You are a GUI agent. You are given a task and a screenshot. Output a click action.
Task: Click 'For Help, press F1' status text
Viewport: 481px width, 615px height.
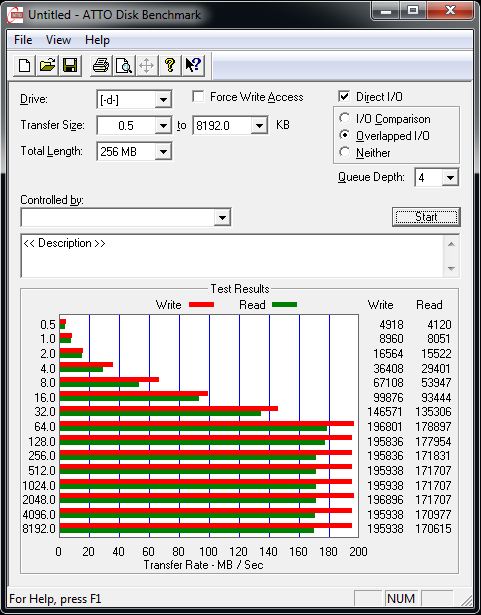[x=55, y=599]
